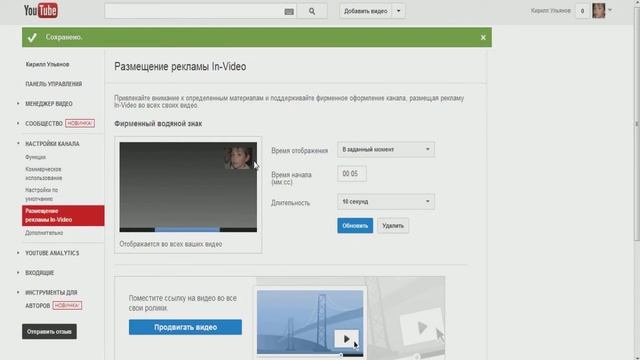Collapse Настройки канала section
Viewport: 640px width, 360px height.
click(x=52, y=144)
